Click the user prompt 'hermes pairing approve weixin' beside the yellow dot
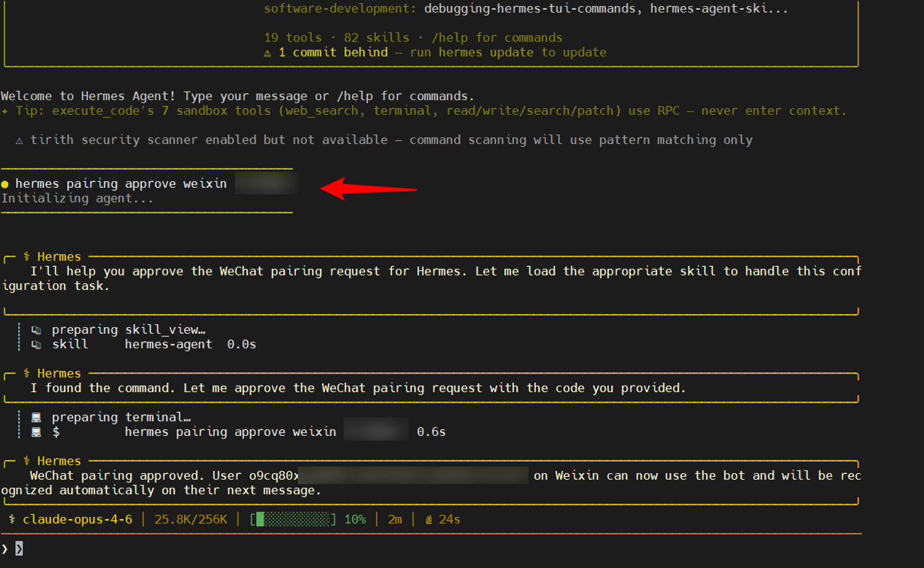This screenshot has width=924, height=568. [121, 184]
